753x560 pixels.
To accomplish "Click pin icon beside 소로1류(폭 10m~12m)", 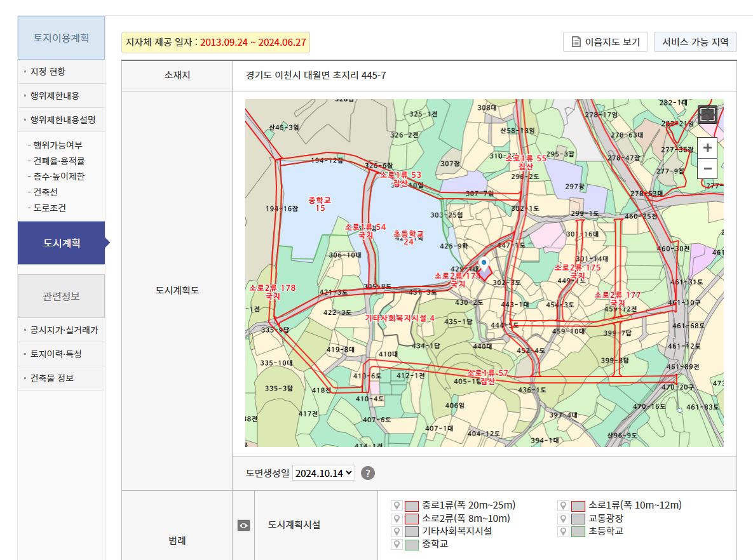I will (x=563, y=505).
